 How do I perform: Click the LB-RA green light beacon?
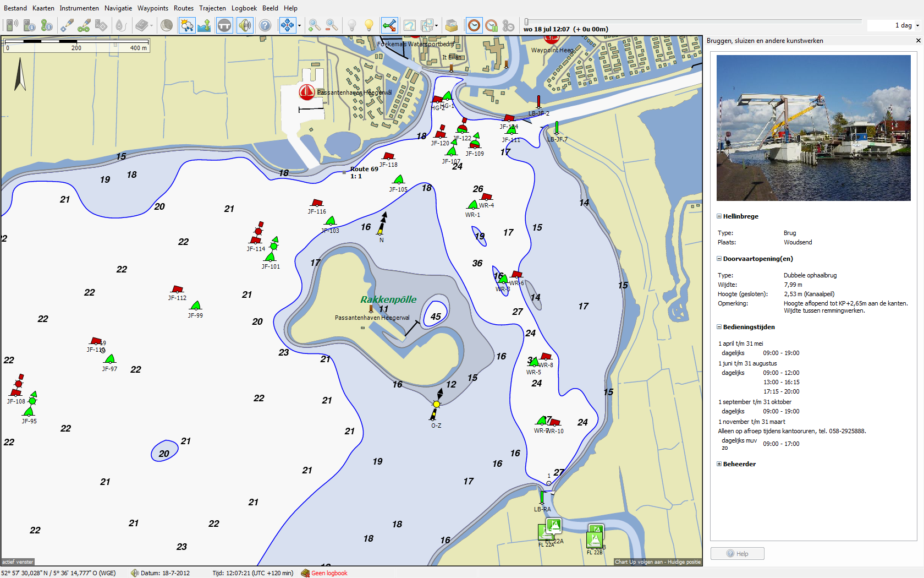pyautogui.click(x=542, y=498)
